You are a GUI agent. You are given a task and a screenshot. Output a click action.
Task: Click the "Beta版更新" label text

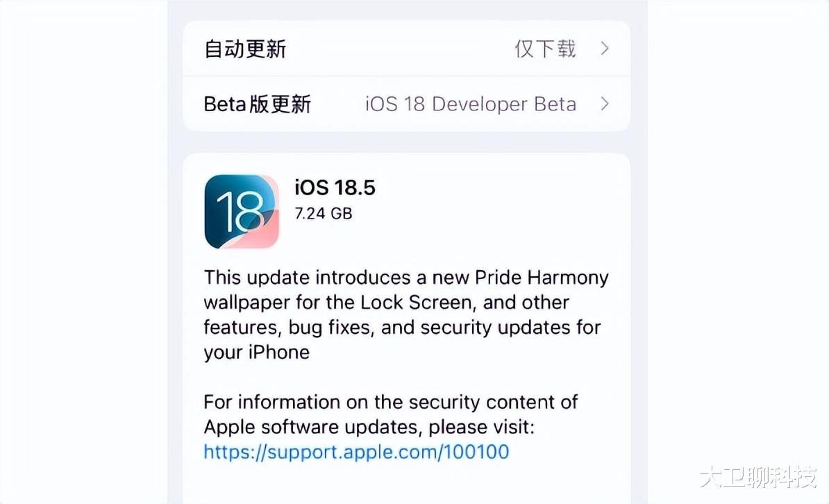coord(258,104)
